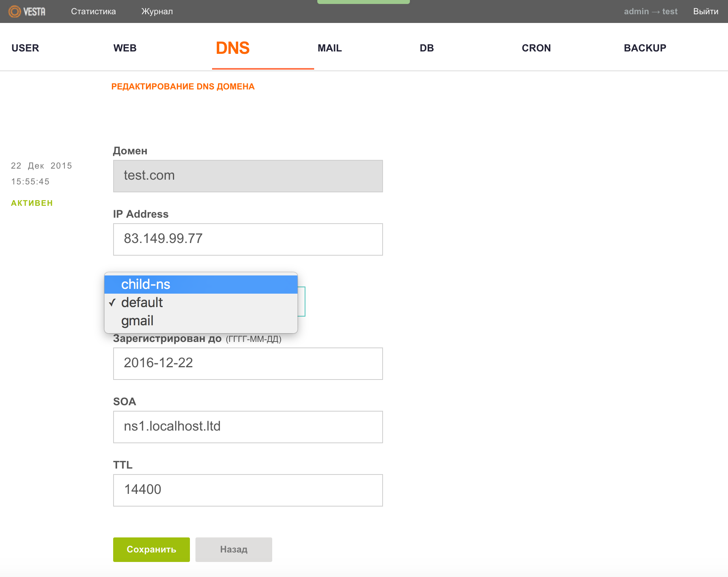This screenshot has height=577, width=728.
Task: Open the DNS tab
Action: 233,48
